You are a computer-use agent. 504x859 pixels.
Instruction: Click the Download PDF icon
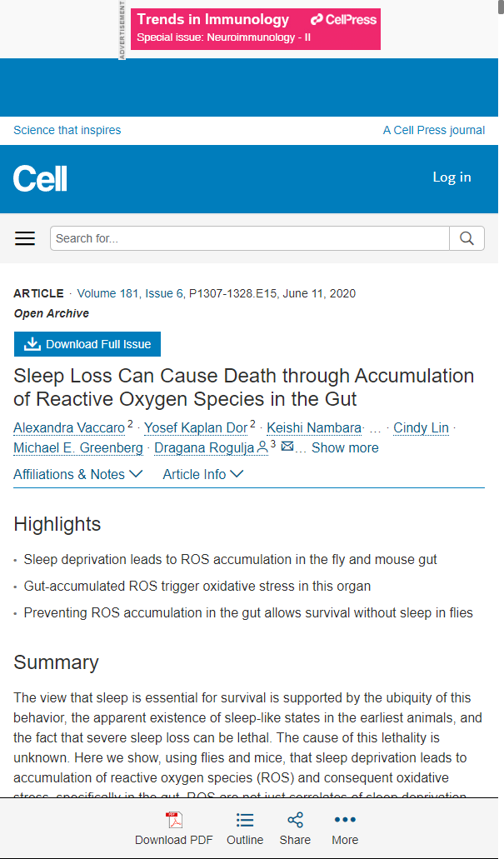[x=174, y=821]
